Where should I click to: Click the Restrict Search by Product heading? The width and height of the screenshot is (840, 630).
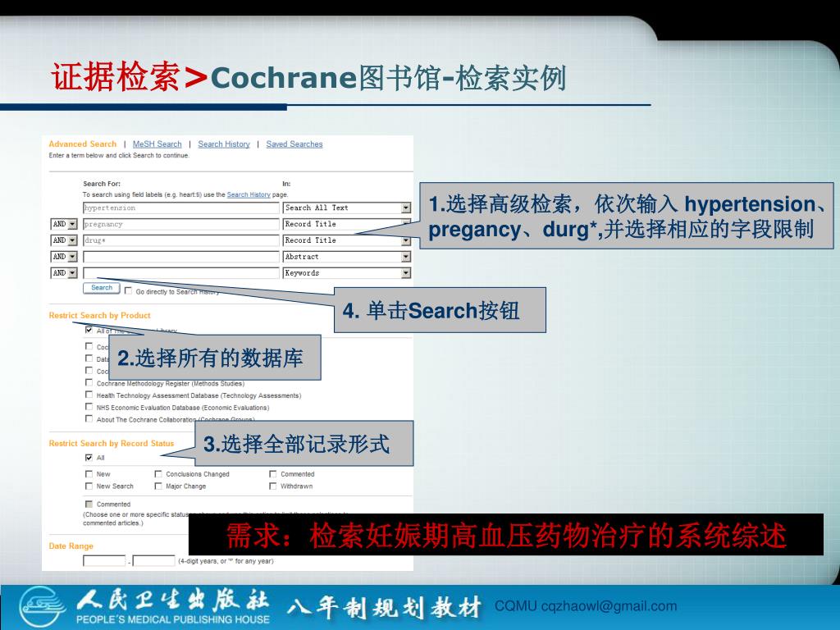(x=99, y=316)
